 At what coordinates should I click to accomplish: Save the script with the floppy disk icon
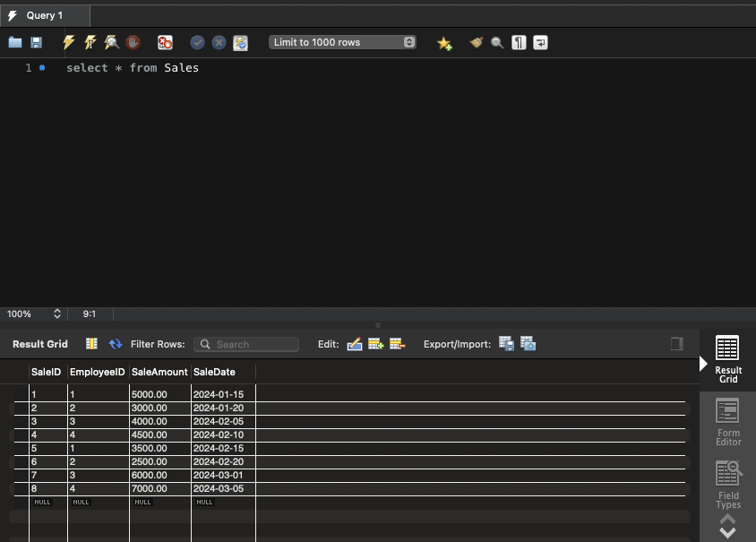tap(37, 42)
